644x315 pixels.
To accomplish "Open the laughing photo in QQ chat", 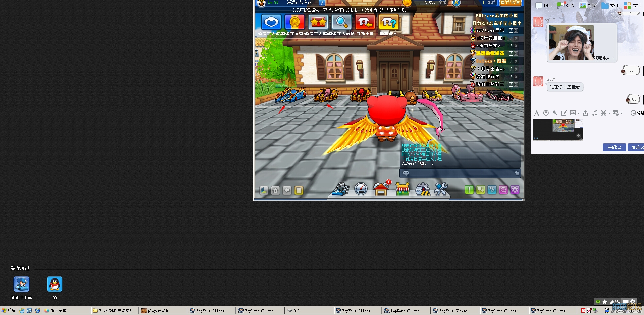I will click(x=571, y=43).
